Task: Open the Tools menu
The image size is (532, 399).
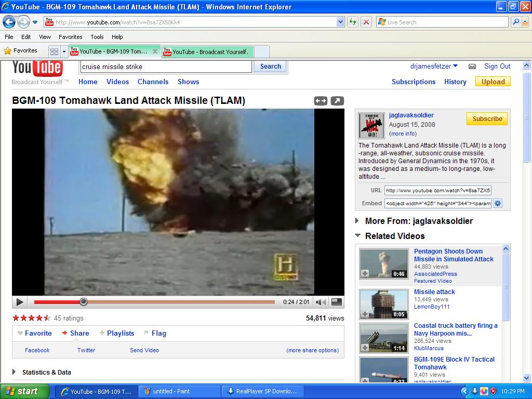Action: (97, 37)
